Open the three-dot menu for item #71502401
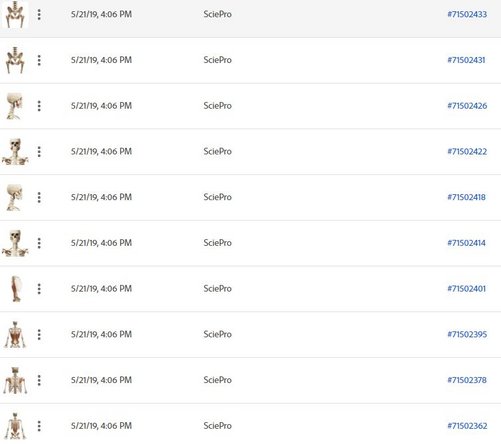The image size is (501, 444). (x=39, y=289)
